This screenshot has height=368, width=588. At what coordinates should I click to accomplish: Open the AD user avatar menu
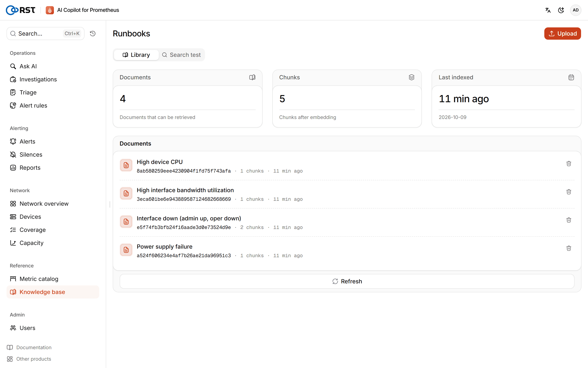576,10
